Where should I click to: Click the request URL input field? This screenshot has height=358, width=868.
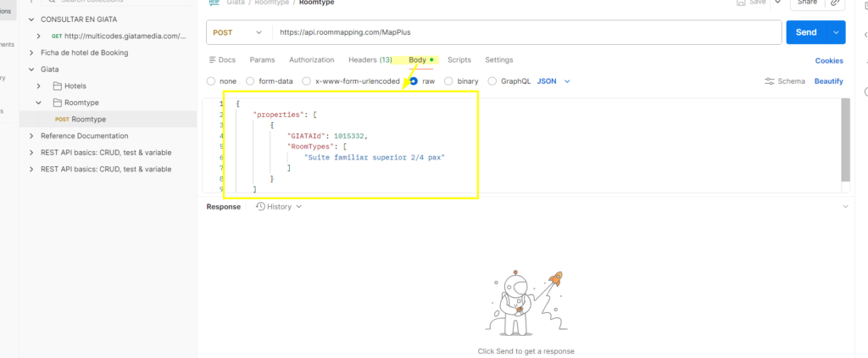524,32
